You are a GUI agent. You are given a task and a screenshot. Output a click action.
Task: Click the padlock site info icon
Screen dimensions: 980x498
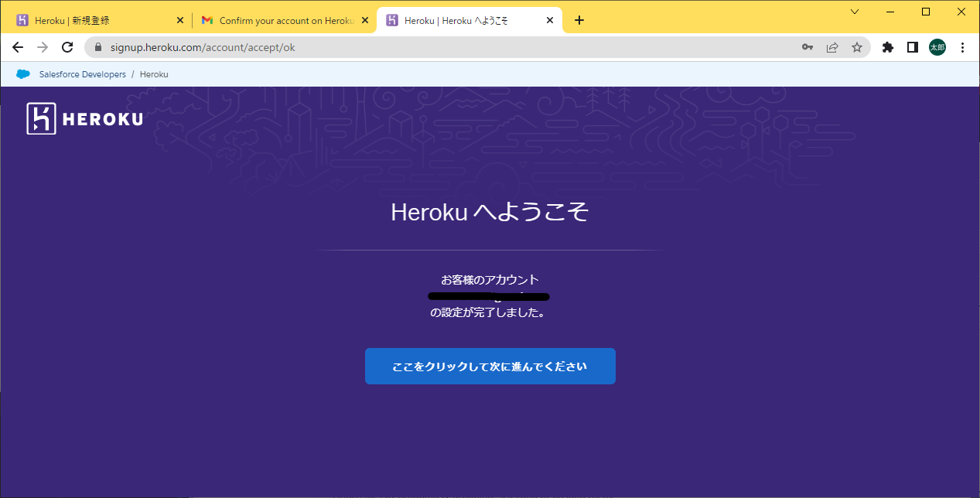click(98, 47)
